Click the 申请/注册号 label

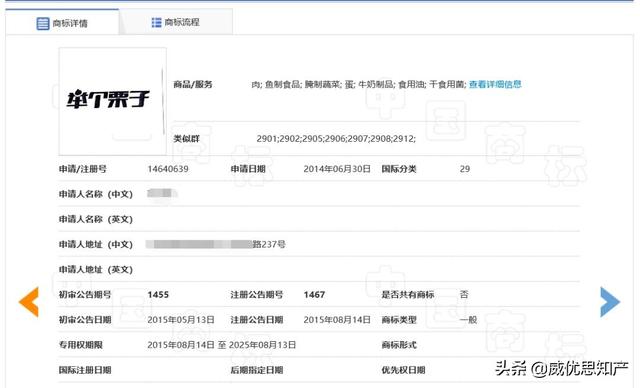[x=83, y=169]
